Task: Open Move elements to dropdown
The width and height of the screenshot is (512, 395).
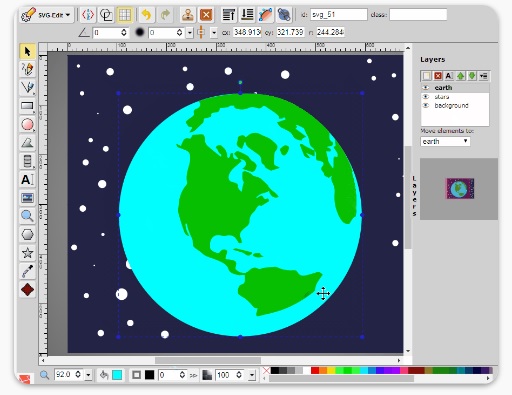Action: pyautogui.click(x=445, y=141)
